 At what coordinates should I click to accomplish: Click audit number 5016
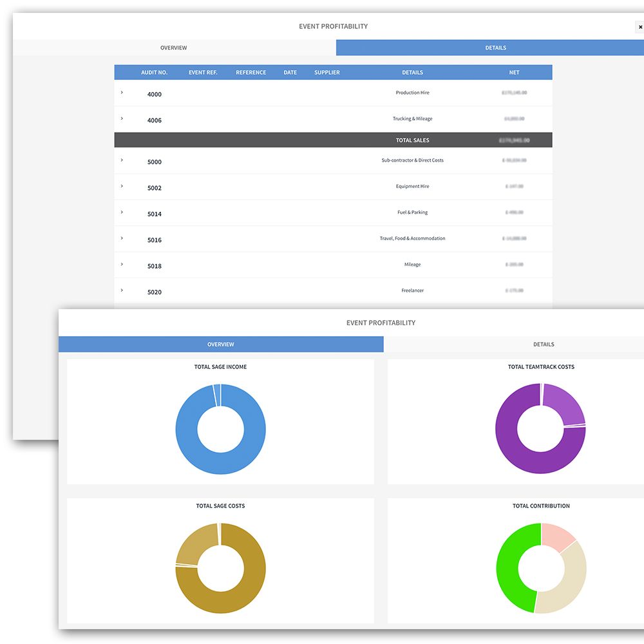[155, 240]
